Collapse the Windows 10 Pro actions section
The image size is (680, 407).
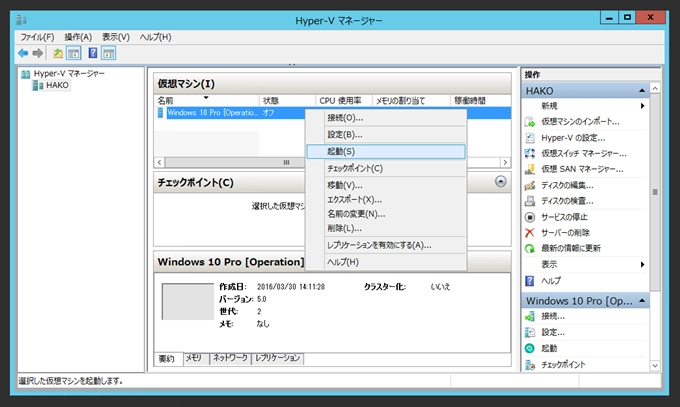(x=642, y=301)
